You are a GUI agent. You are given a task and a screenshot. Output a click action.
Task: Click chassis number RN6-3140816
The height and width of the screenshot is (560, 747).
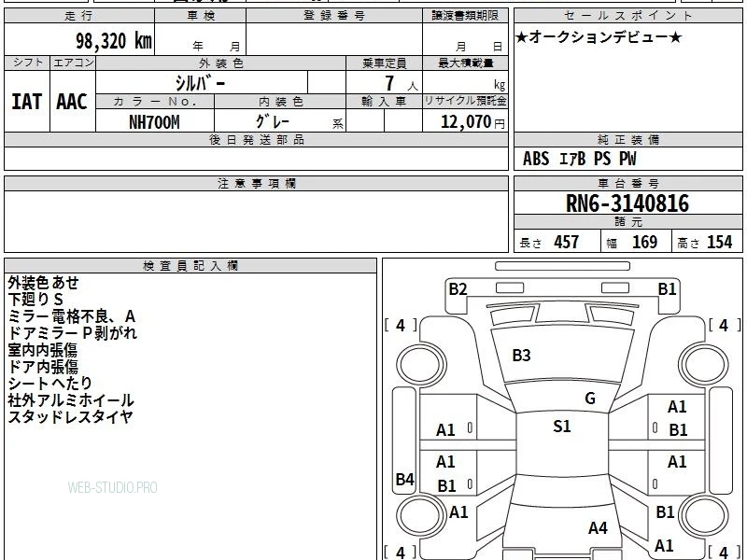[x=627, y=203]
